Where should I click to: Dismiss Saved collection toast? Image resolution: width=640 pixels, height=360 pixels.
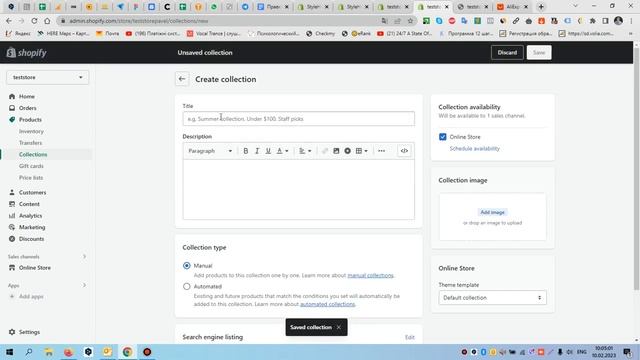pos(339,327)
